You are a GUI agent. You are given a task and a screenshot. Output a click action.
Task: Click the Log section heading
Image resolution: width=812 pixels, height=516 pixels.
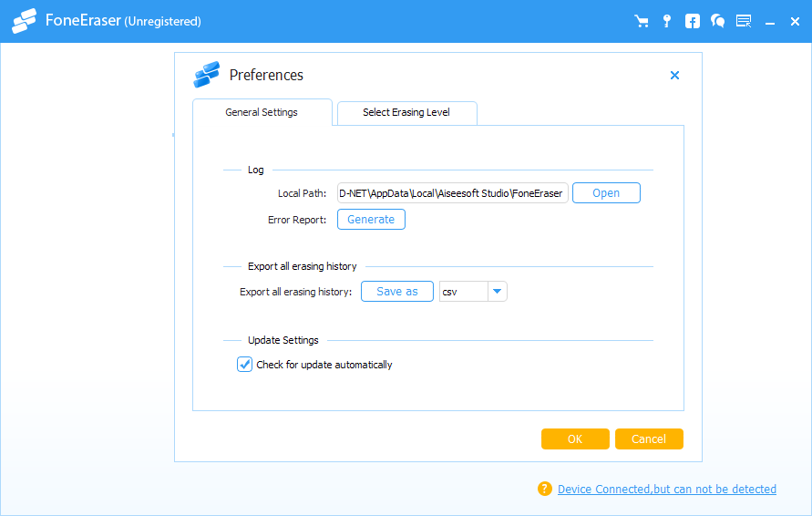[x=256, y=170]
